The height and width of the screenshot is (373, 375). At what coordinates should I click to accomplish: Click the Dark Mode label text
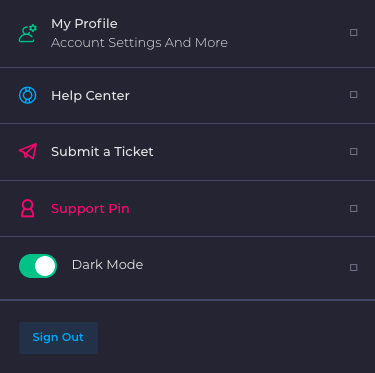107,265
